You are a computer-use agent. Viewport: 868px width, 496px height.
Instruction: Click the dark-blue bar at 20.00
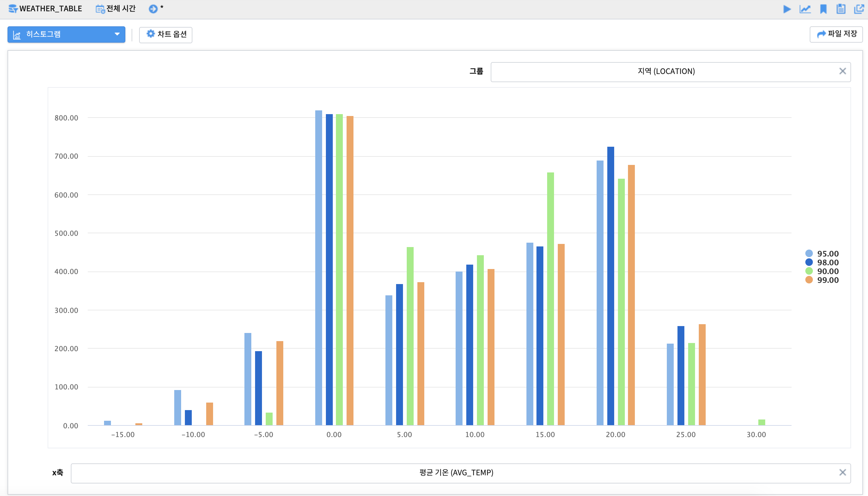pyautogui.click(x=611, y=286)
